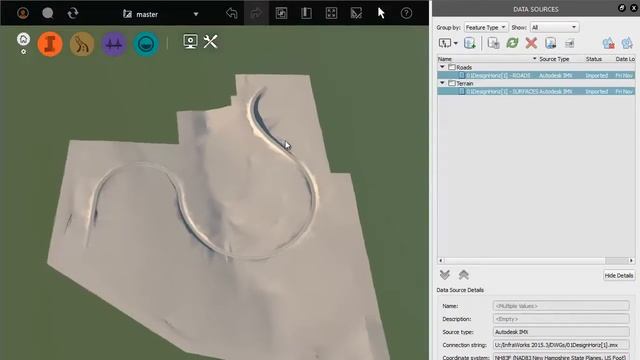Open the user account icon

click(23, 13)
